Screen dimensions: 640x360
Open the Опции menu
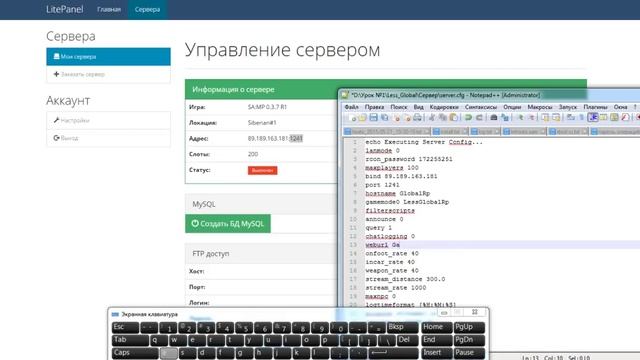click(x=512, y=107)
